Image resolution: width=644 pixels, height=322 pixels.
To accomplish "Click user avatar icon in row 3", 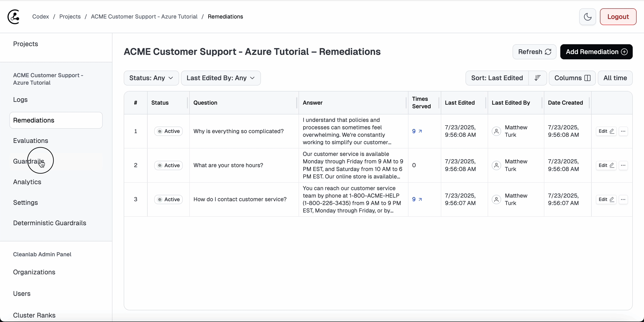I will (x=496, y=199).
